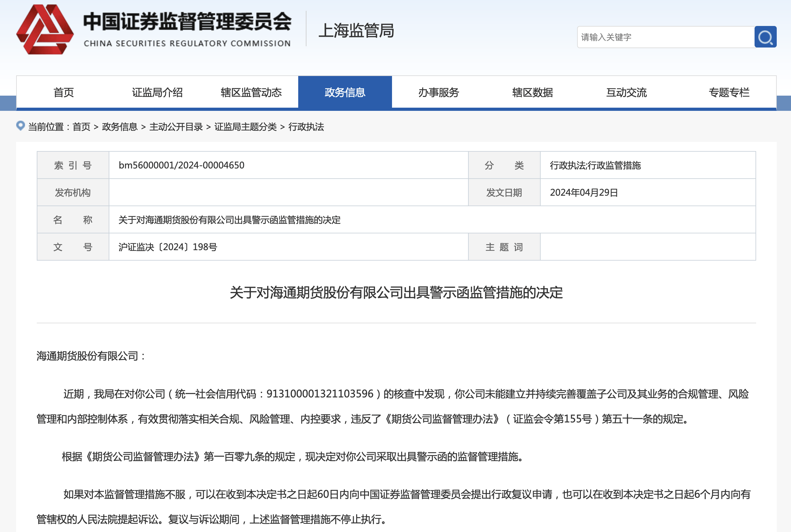Follow the 证监局主题分类 breadcrumb link
The height and width of the screenshot is (532, 791).
point(246,127)
